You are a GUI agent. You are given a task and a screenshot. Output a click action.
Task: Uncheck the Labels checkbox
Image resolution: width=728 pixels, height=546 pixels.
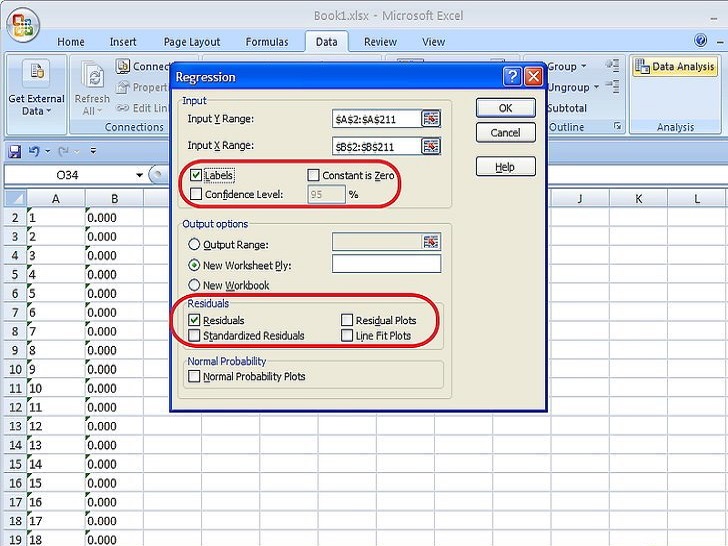[195, 175]
